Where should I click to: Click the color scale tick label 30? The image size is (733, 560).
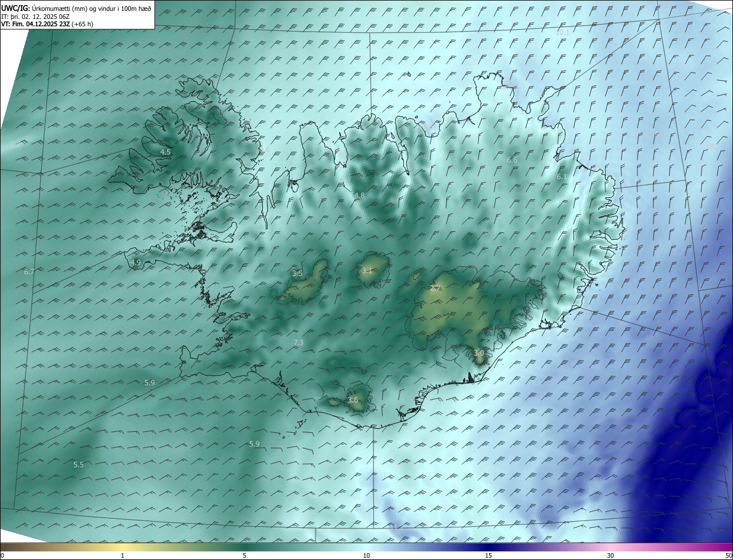coord(610,555)
